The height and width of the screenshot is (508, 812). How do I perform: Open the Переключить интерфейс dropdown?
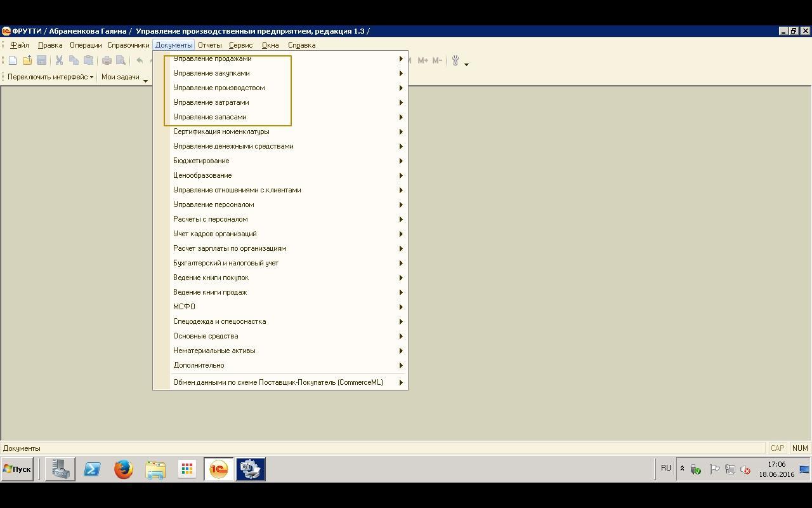50,77
